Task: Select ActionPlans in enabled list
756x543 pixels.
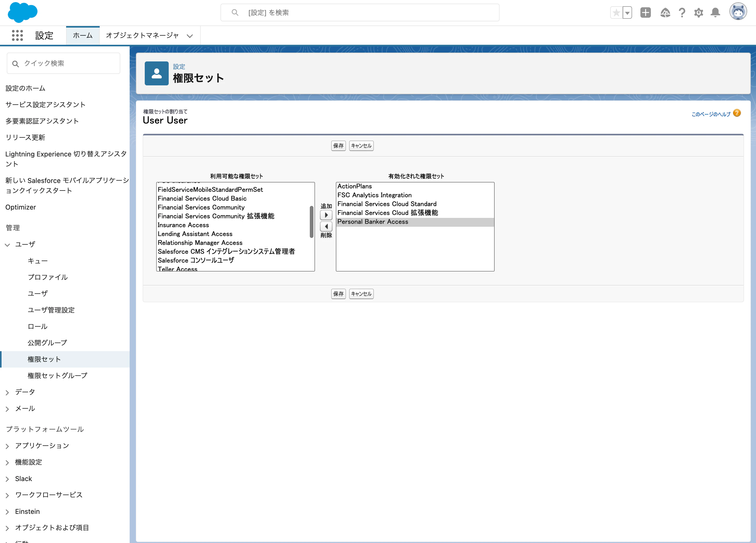Action: [355, 186]
